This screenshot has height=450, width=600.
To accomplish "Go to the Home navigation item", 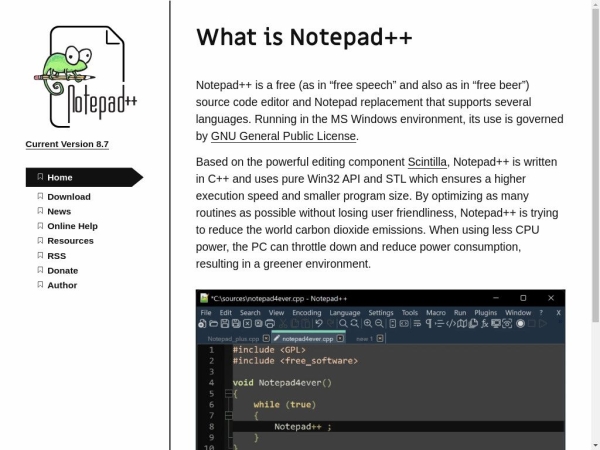I will (x=84, y=177).
